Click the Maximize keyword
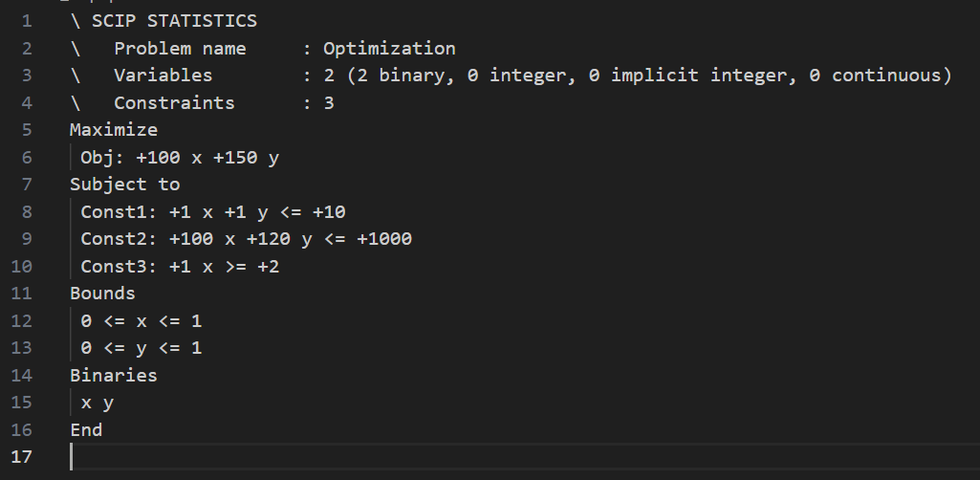Image resolution: width=980 pixels, height=480 pixels. (114, 130)
